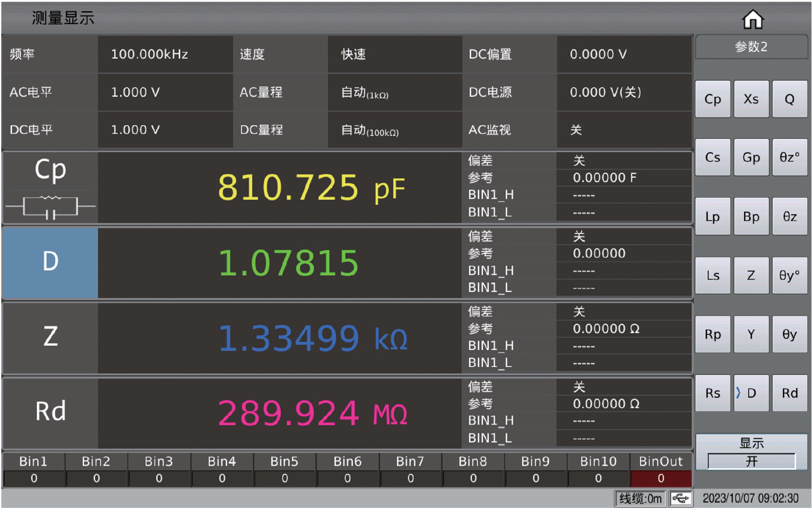Viewport: 812px width, 509px height.
Task: Select the θy° parameter button
Action: tap(789, 276)
